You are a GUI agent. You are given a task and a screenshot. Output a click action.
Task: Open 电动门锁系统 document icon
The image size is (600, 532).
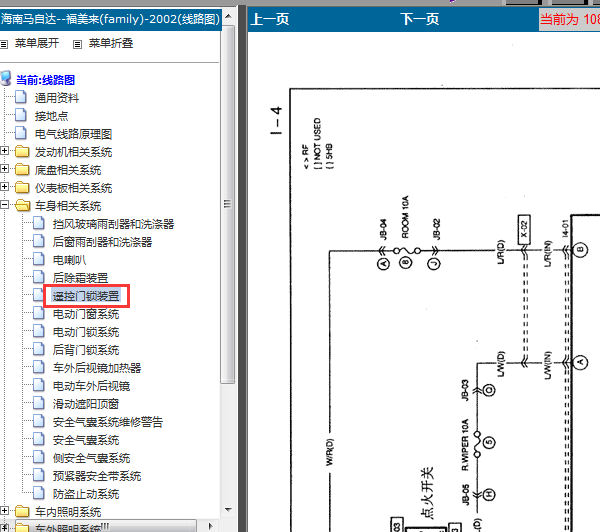[x=39, y=331]
